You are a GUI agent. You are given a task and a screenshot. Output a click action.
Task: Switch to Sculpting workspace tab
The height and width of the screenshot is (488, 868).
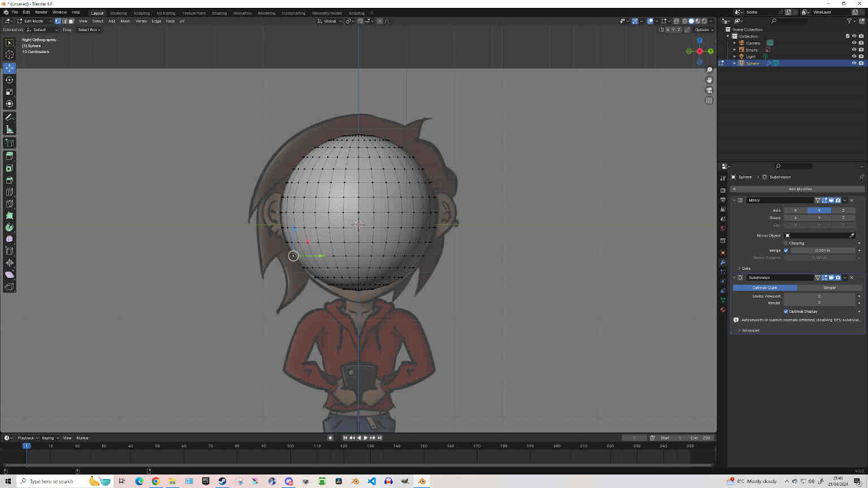(x=141, y=13)
